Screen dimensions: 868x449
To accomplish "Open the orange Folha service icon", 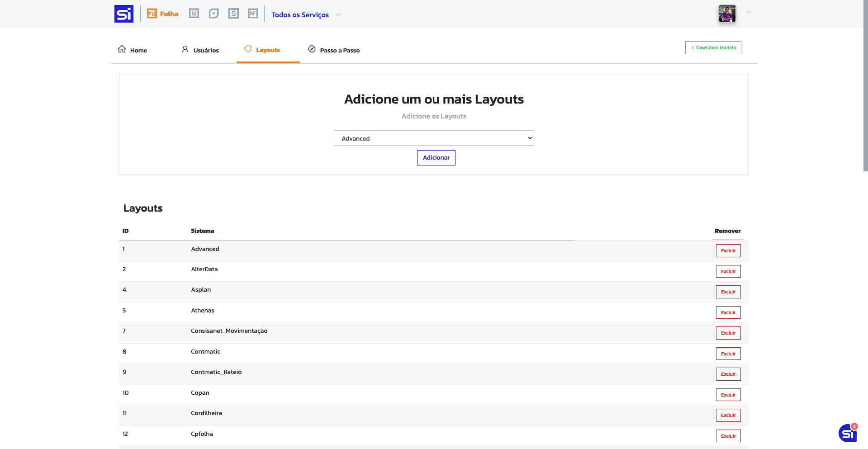I will [163, 14].
